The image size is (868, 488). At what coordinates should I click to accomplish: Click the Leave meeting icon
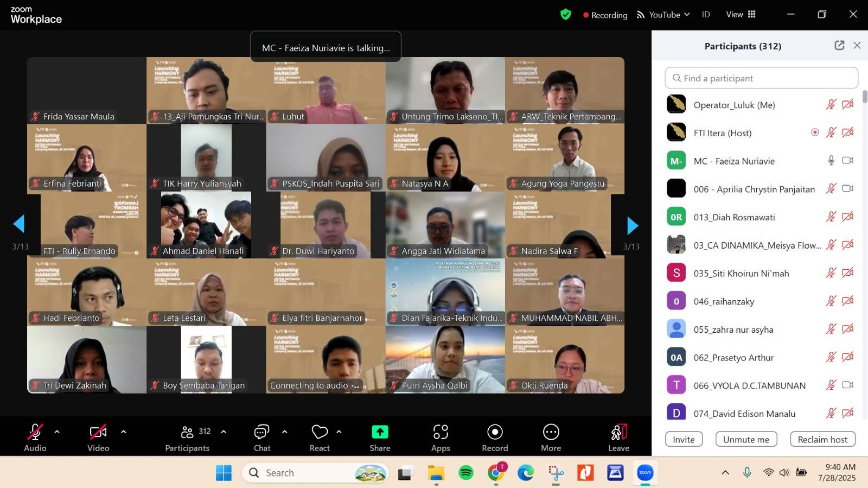(x=618, y=433)
